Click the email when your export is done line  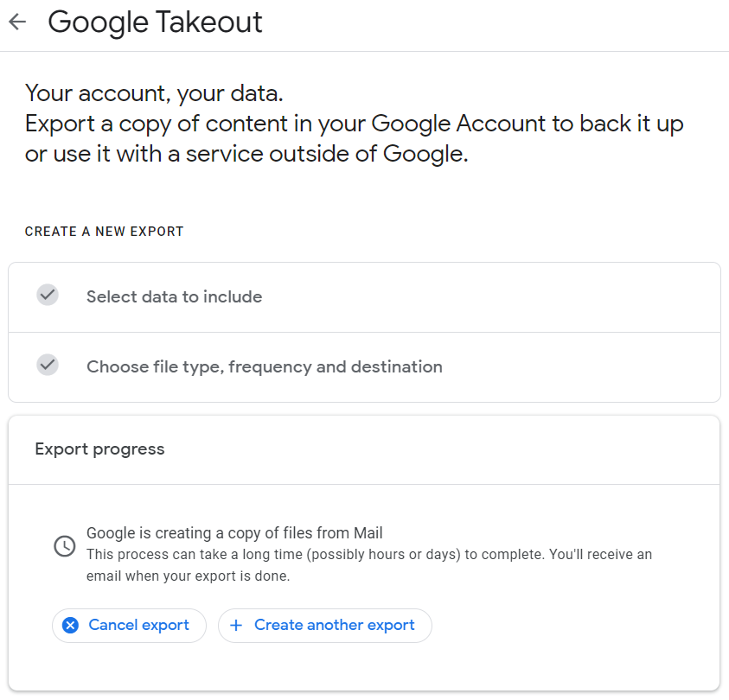click(x=188, y=576)
